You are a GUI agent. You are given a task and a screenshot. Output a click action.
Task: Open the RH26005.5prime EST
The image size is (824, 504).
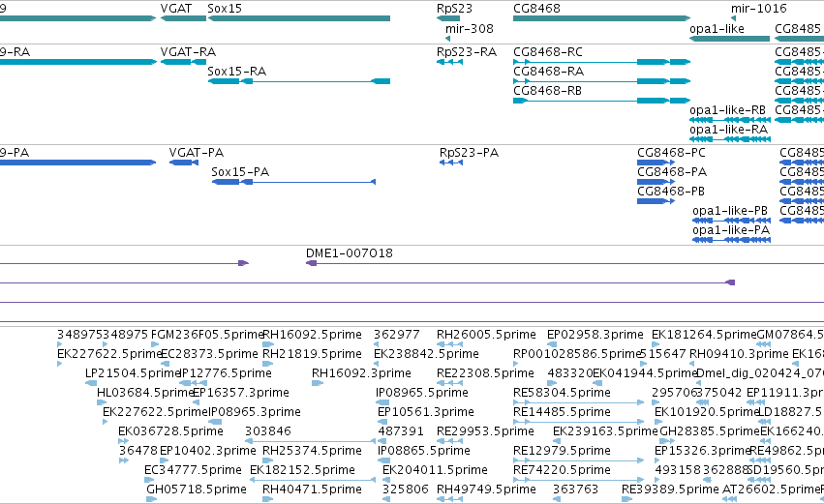tap(449, 344)
